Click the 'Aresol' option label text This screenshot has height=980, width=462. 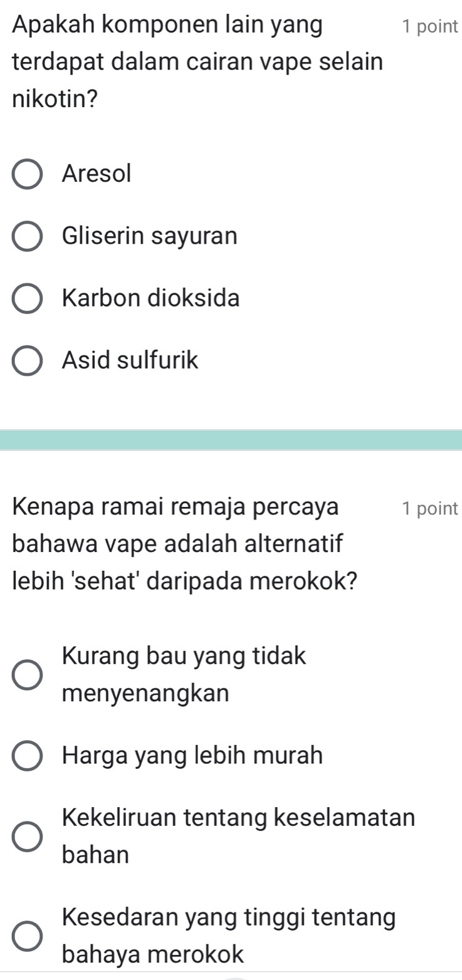coord(97,174)
